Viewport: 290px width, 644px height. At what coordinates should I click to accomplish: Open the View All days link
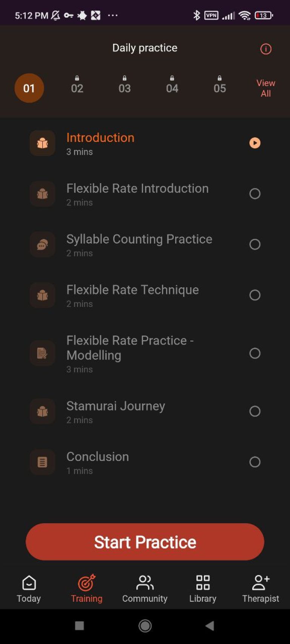coord(266,88)
